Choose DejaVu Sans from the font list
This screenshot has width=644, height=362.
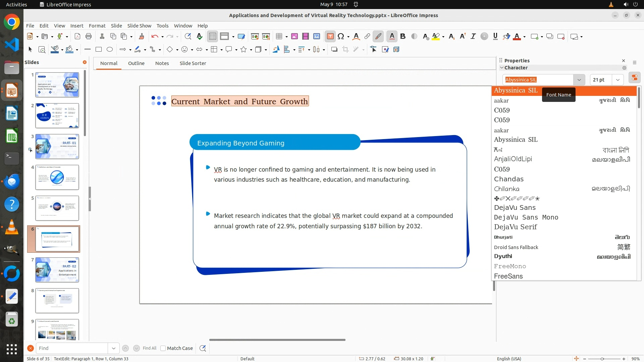pyautogui.click(x=515, y=207)
